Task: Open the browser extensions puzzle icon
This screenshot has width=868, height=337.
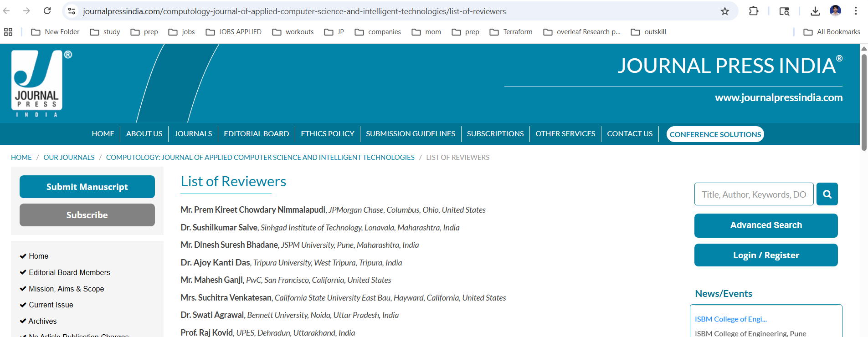Action: 754,11
